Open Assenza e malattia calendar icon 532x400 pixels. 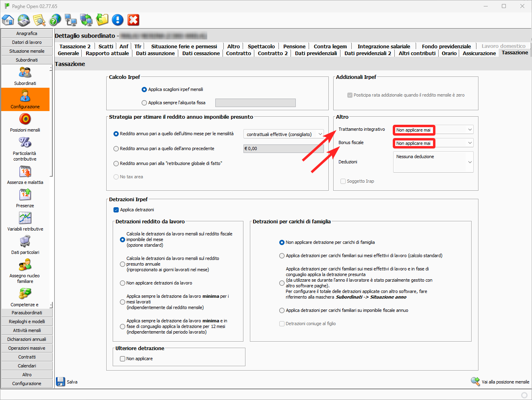point(25,172)
